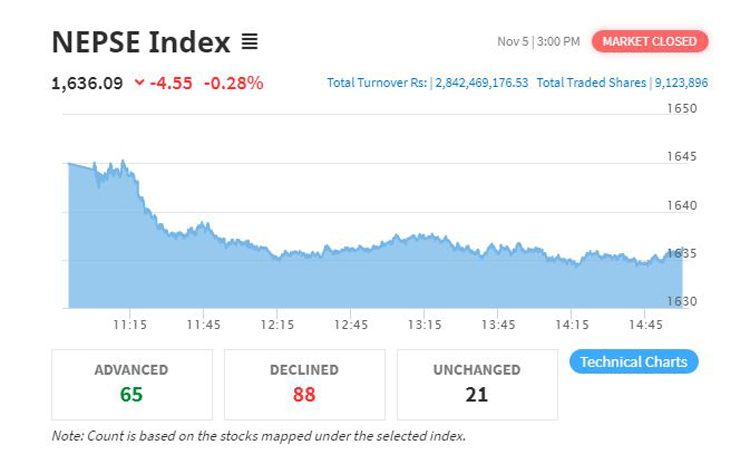Click the Nov 5 3:00 PM timestamp

(538, 42)
